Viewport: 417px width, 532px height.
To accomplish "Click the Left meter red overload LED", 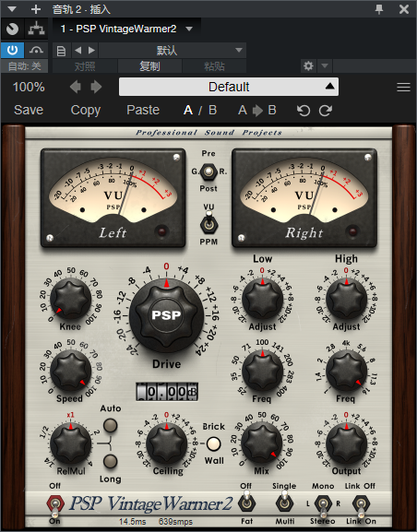I will (x=161, y=231).
